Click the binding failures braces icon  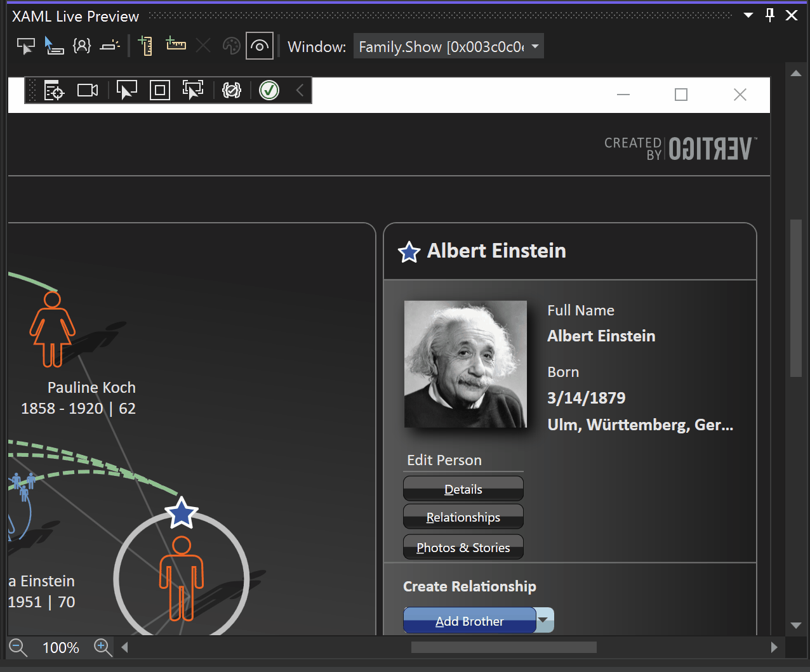(232, 91)
